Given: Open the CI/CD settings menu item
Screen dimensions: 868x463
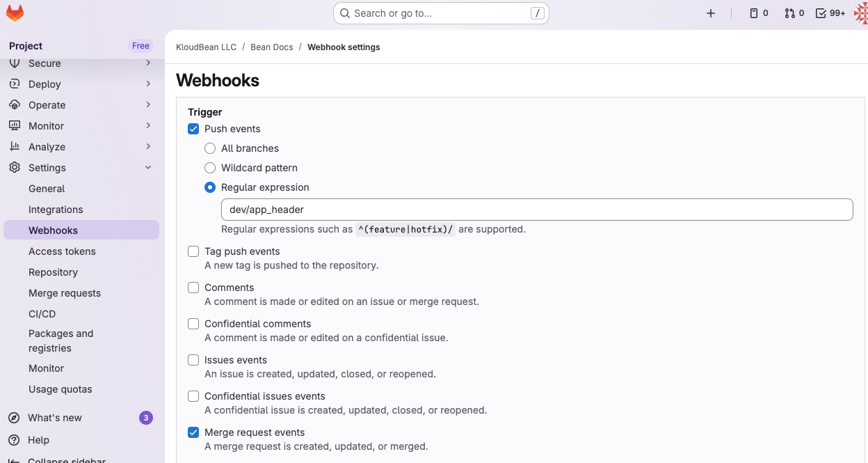Looking at the screenshot, I should coord(42,313).
